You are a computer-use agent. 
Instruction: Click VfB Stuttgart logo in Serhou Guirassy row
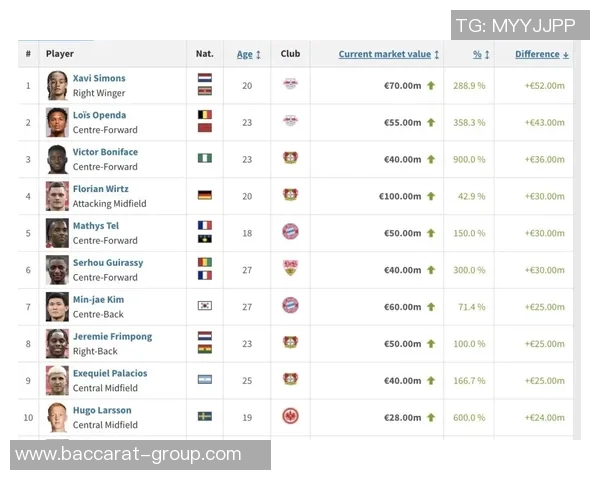click(290, 268)
